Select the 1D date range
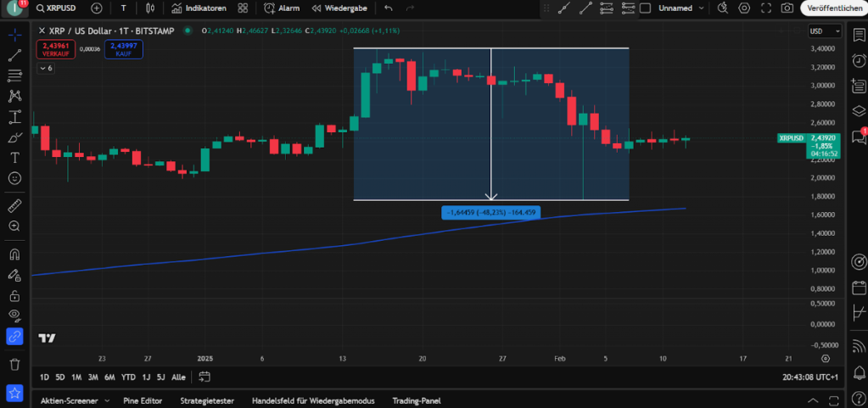Viewport: 868px width, 408px height. [x=44, y=377]
